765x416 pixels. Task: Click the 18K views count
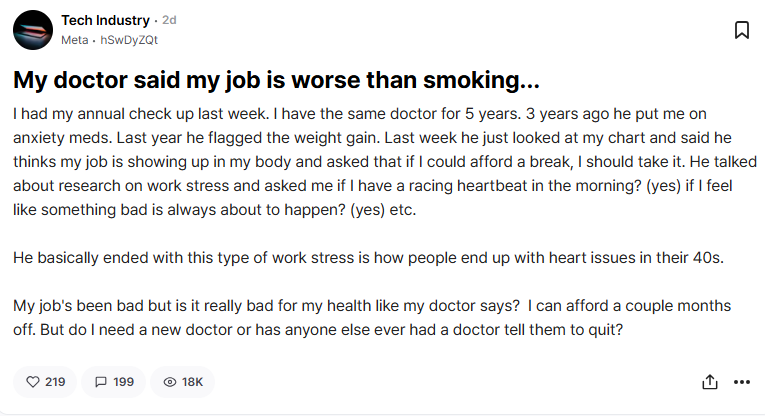coord(192,381)
